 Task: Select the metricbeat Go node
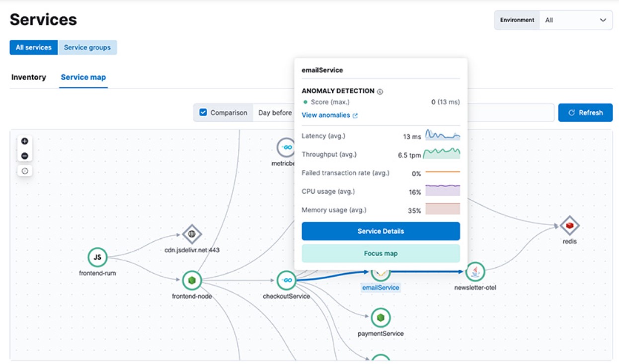coord(286,148)
